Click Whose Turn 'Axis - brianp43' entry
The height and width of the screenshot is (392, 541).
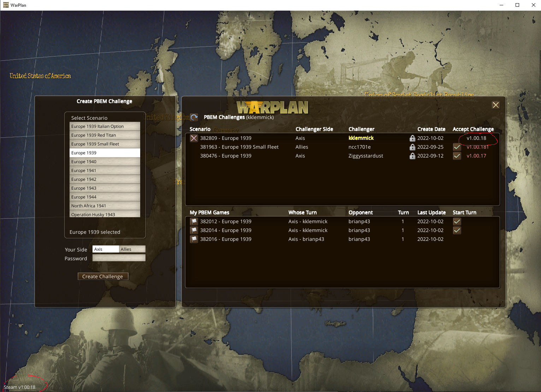point(306,239)
